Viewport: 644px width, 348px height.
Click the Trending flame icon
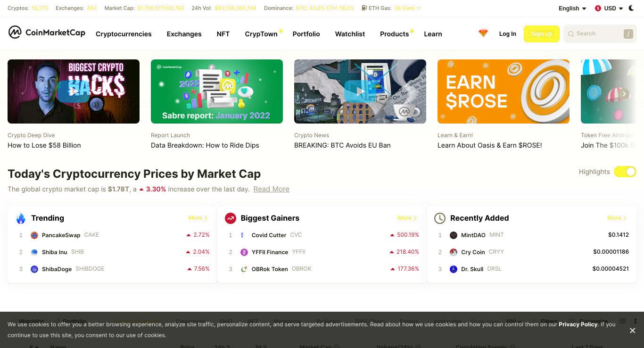coord(21,218)
